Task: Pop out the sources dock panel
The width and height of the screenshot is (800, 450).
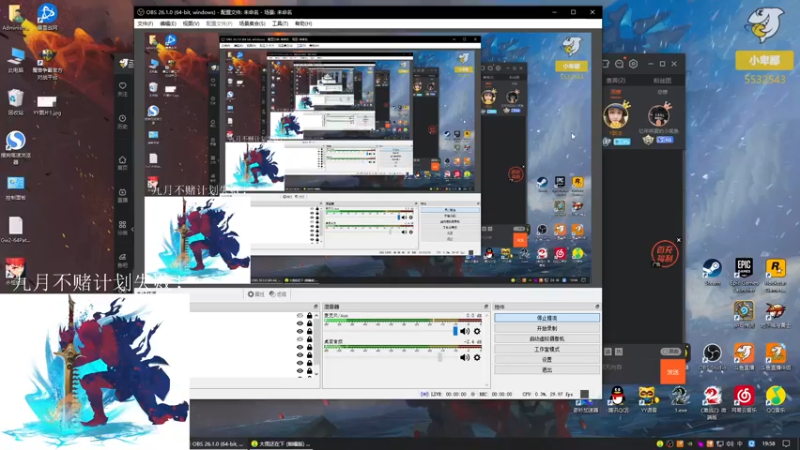Action: [316, 307]
